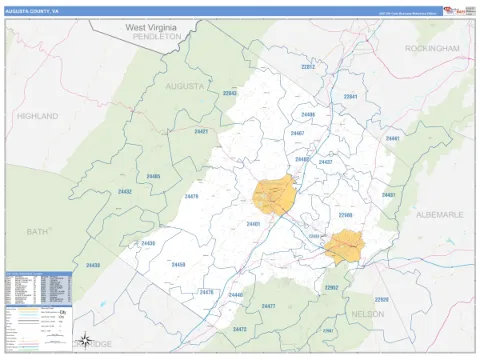Select ZIP code label 24432
This screenshot has height=360, width=480.
point(125,192)
